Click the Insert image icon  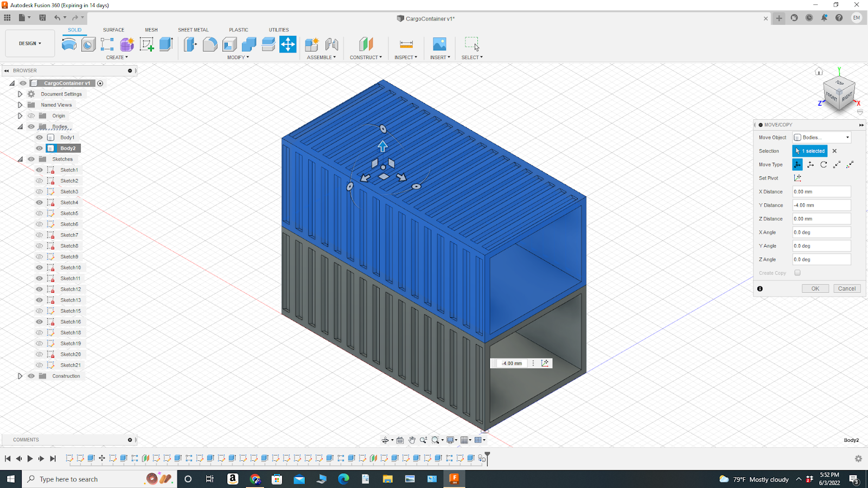[439, 44]
